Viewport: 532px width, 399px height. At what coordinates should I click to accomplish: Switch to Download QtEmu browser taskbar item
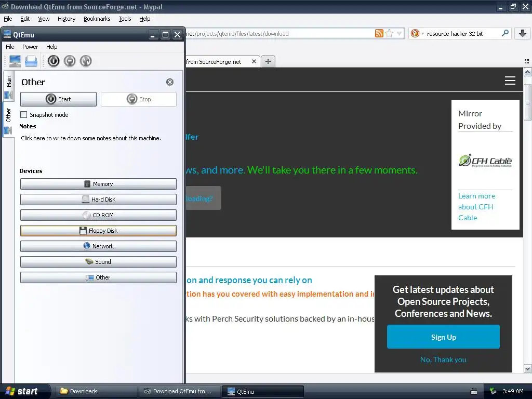point(179,391)
